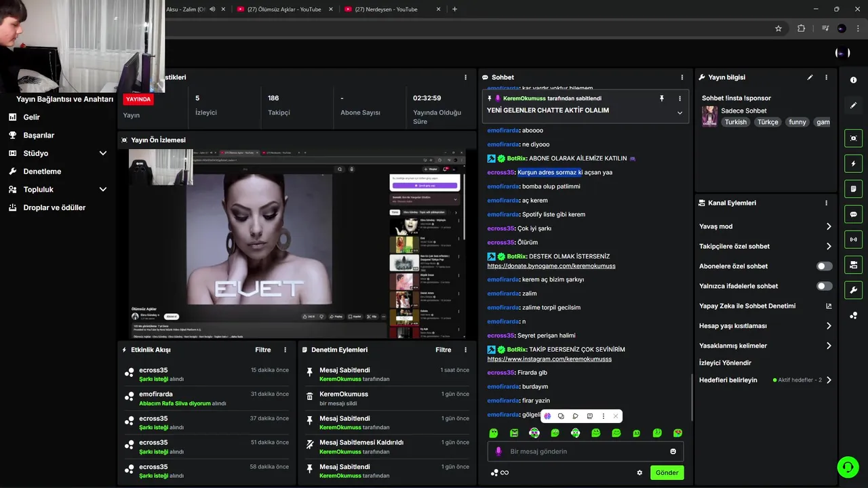868x488 pixels.
Task: Open Hedefleri belirleyin arrow
Action: click(x=829, y=380)
